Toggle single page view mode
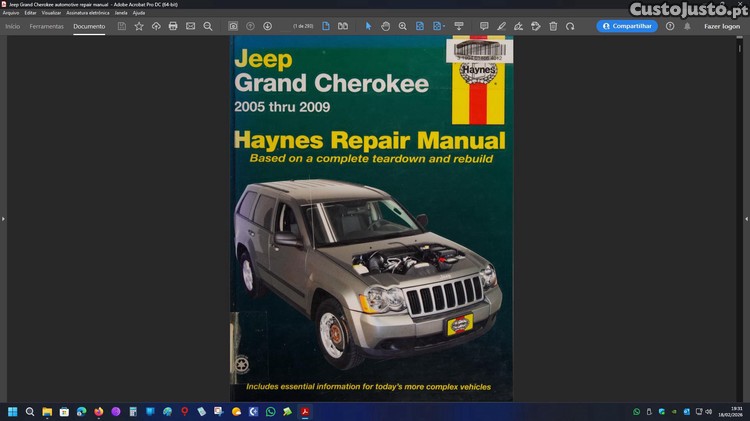The width and height of the screenshot is (750, 421). (x=326, y=26)
